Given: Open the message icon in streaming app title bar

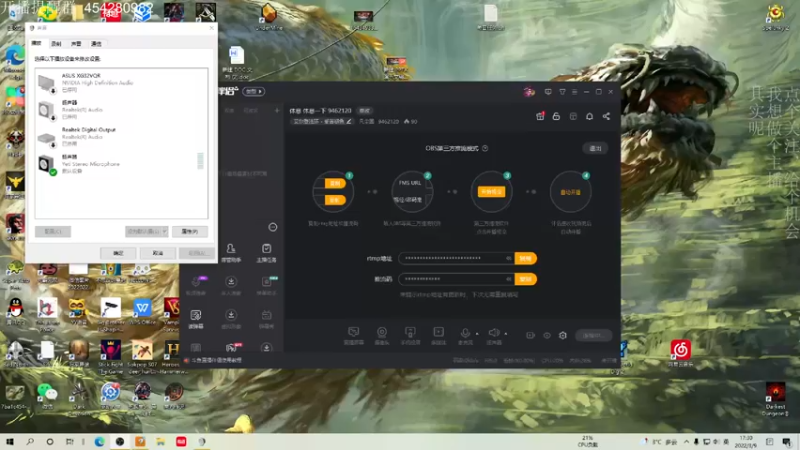Looking at the screenshot, I should [548, 92].
